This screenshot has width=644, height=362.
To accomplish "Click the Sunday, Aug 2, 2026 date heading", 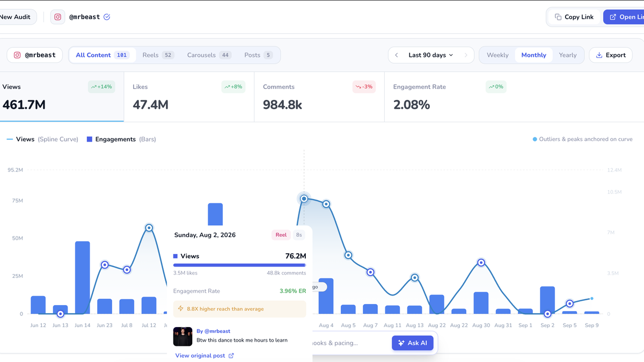I will (x=205, y=235).
